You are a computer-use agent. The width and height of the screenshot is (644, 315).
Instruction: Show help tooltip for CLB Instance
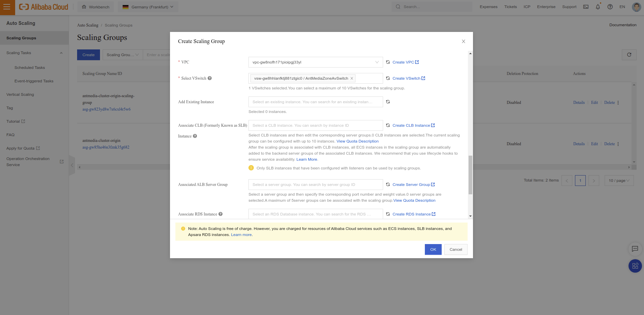tap(195, 136)
